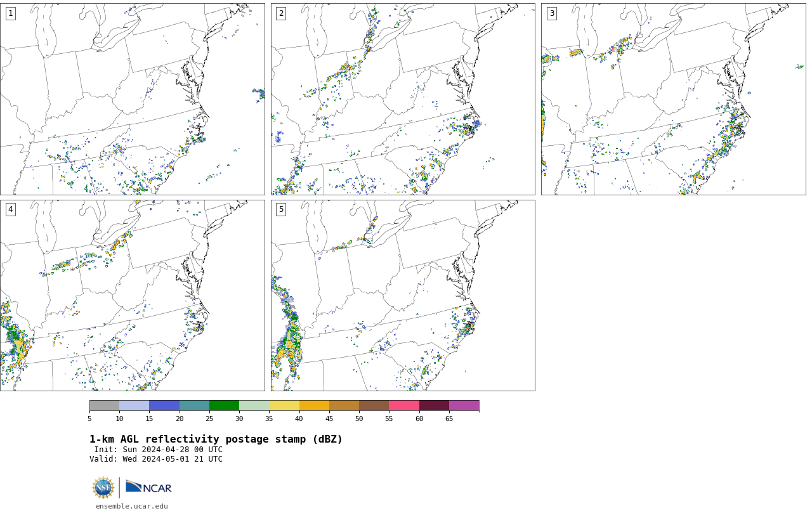
Task: Click the panel number label '3'
Action: click(551, 13)
